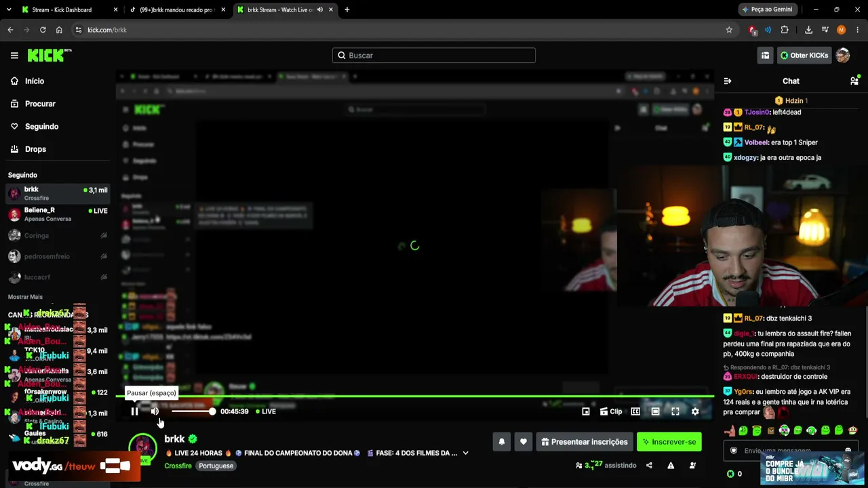The height and width of the screenshot is (488, 868).
Task: Open the Chrome three-dot menu
Action: (x=858, y=30)
